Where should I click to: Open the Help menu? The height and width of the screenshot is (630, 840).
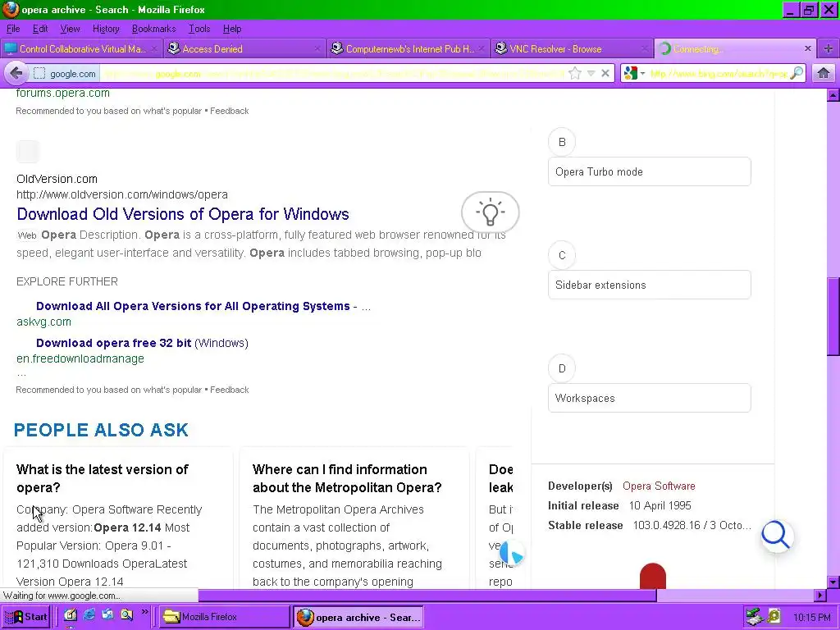pyautogui.click(x=232, y=29)
